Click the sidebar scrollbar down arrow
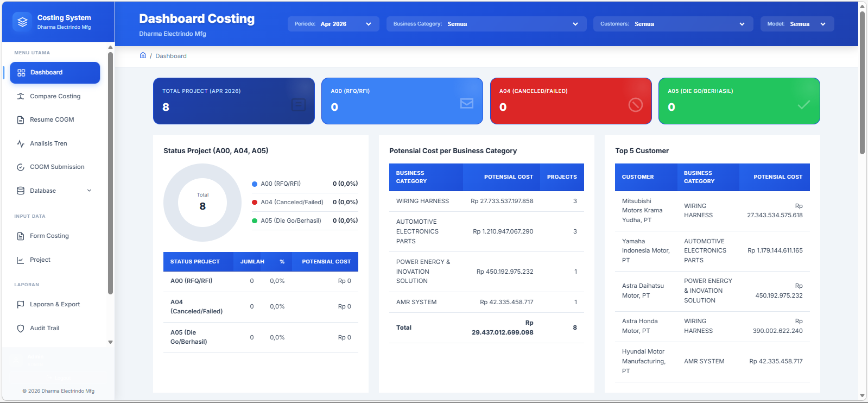Screen dimensions: 868x403 (111, 342)
